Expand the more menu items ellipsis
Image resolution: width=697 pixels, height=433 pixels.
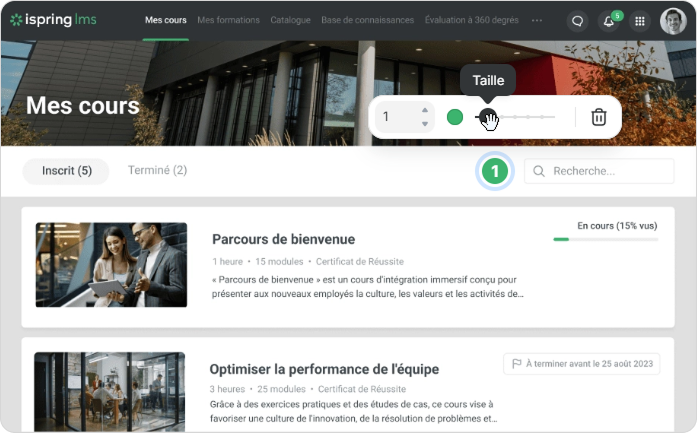537,20
